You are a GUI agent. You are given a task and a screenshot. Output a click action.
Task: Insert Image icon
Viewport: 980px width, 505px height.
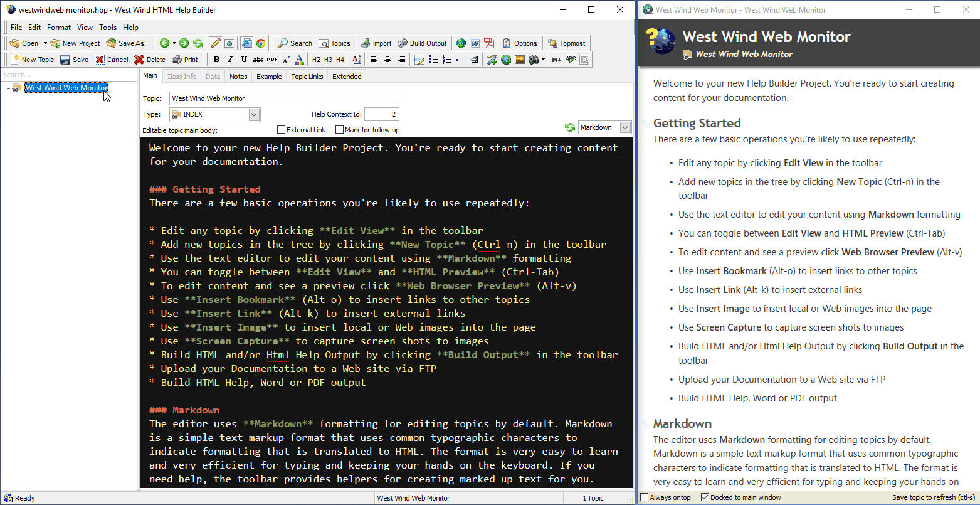pos(520,60)
